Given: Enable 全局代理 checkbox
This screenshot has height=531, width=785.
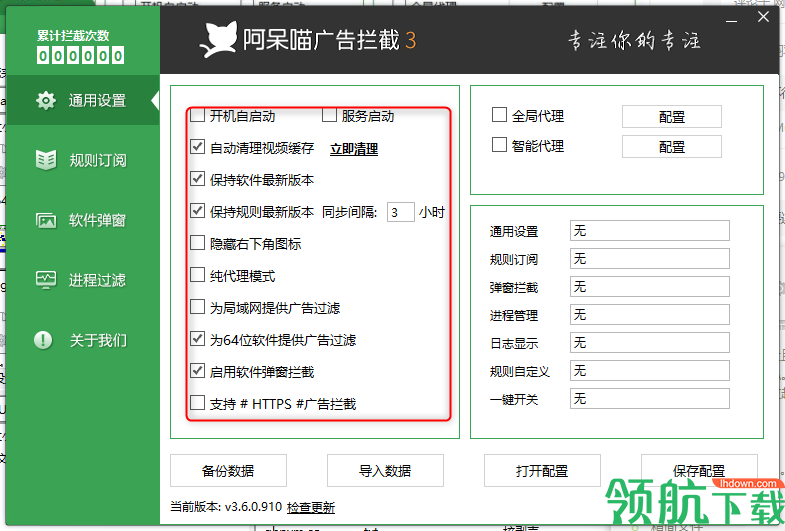Looking at the screenshot, I should pyautogui.click(x=499, y=115).
